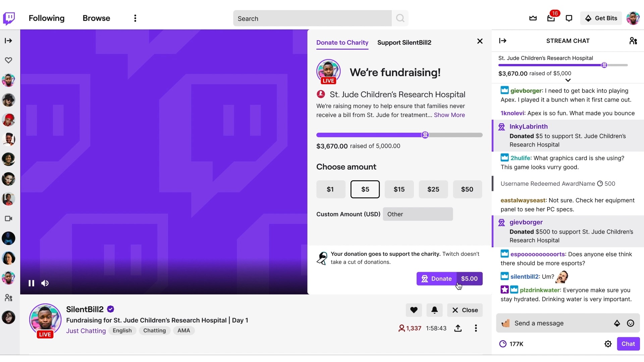
Task: Drag the fundraising progress slider
Action: pos(425,135)
